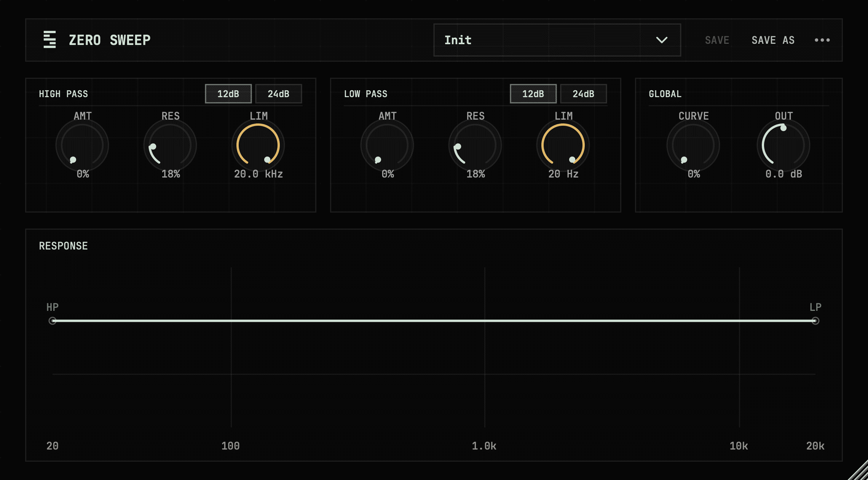Open the three-dots more options menu

pyautogui.click(x=822, y=40)
